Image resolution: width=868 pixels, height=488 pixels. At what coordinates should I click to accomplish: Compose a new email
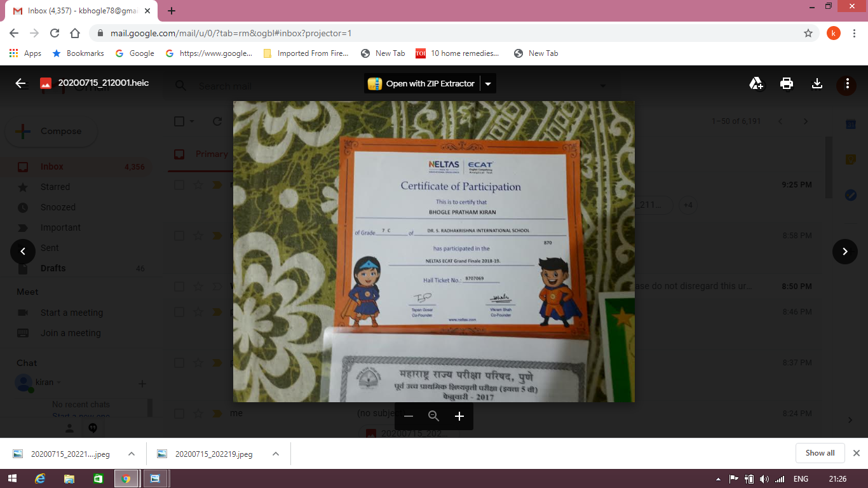[x=51, y=132]
